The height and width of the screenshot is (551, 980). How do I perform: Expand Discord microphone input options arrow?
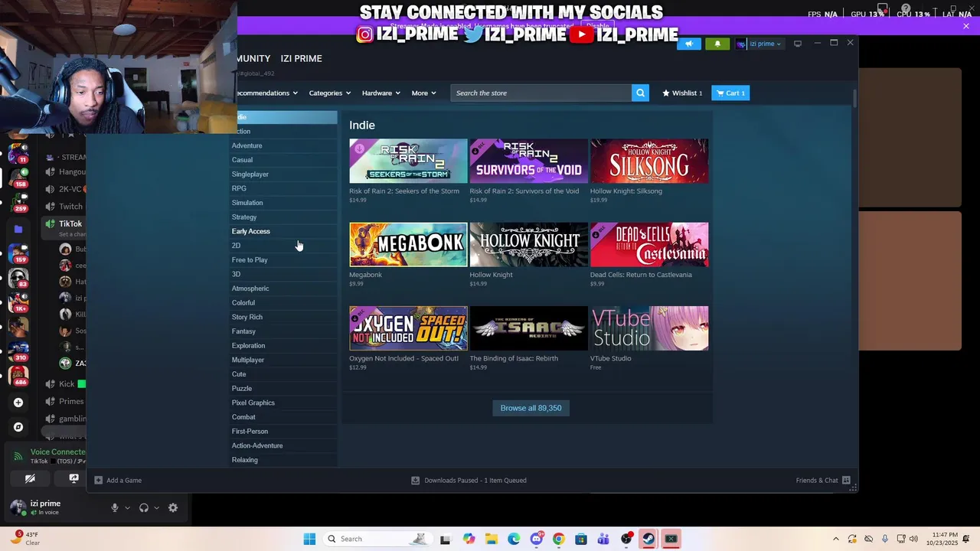[127, 507]
